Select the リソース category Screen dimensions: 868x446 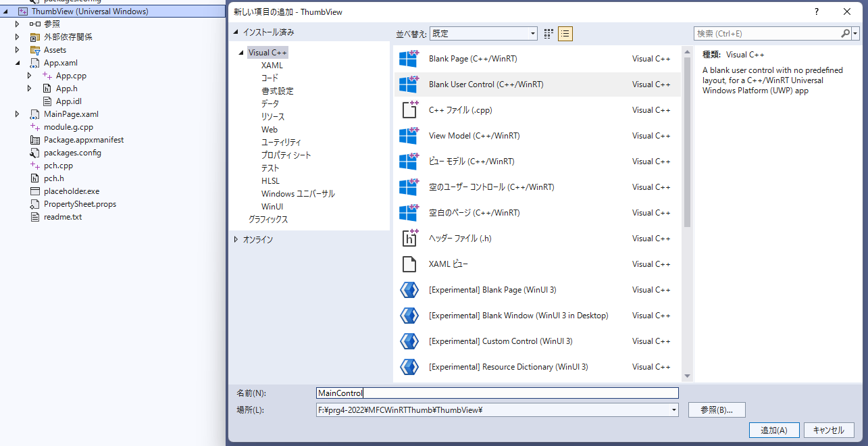click(x=273, y=117)
